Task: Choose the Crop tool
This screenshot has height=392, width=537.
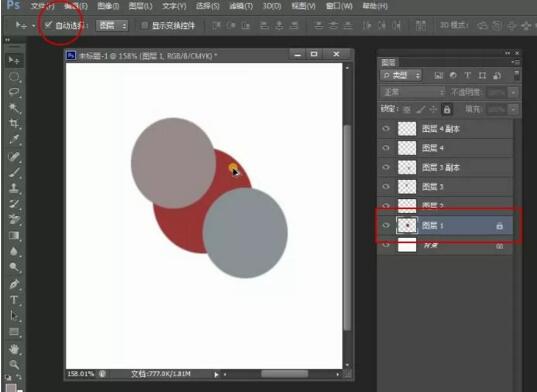Action: pyautogui.click(x=14, y=124)
